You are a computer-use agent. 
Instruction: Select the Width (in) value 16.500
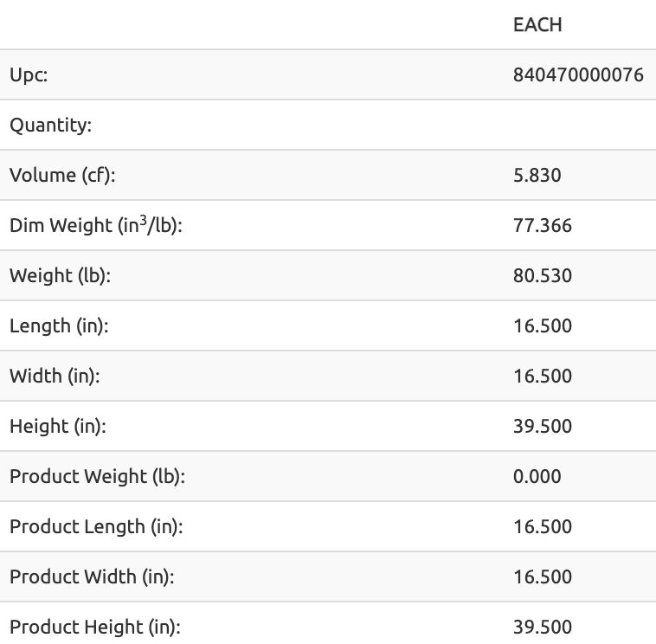(543, 377)
